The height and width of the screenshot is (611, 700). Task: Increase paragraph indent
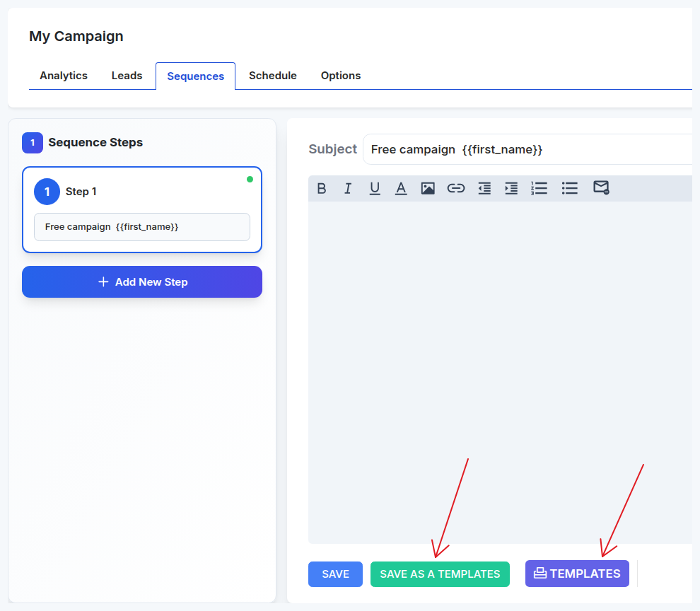511,188
